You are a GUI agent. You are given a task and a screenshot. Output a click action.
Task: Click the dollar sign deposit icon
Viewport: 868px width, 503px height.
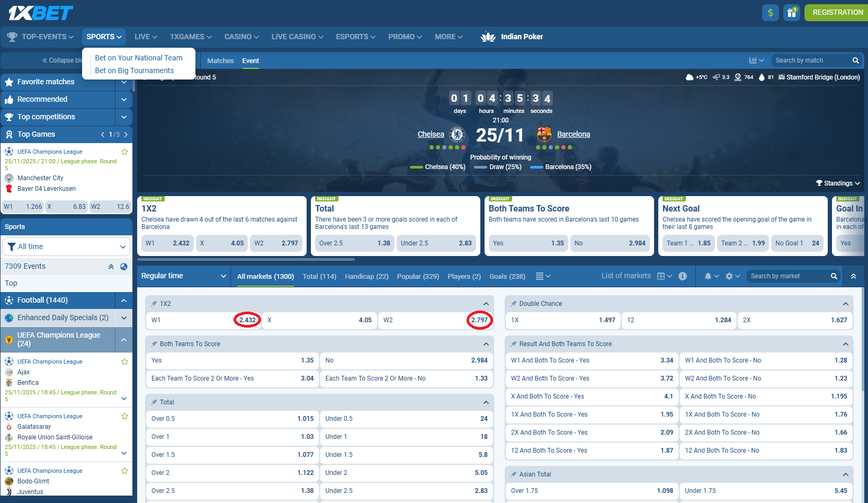770,13
